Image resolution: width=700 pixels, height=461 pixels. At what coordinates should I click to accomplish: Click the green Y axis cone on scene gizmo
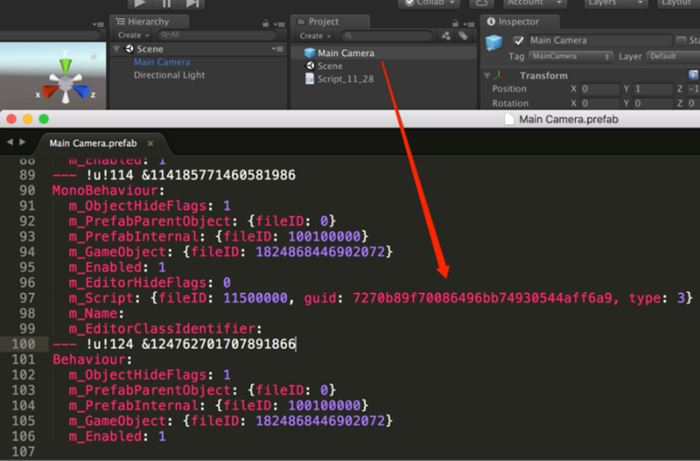[x=66, y=66]
